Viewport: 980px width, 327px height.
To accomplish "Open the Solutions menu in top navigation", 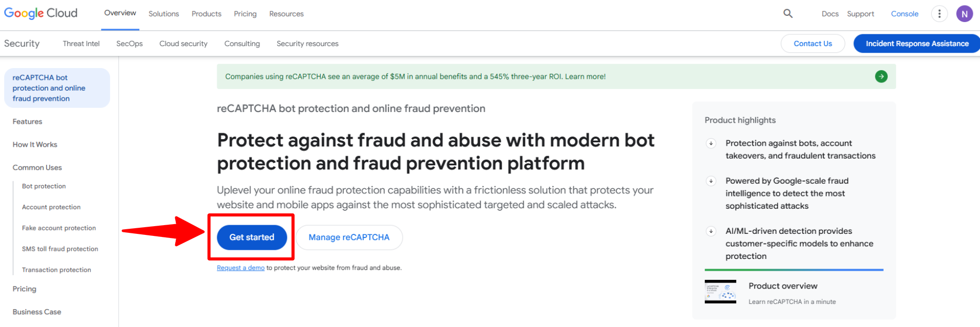I will pyautogui.click(x=164, y=14).
